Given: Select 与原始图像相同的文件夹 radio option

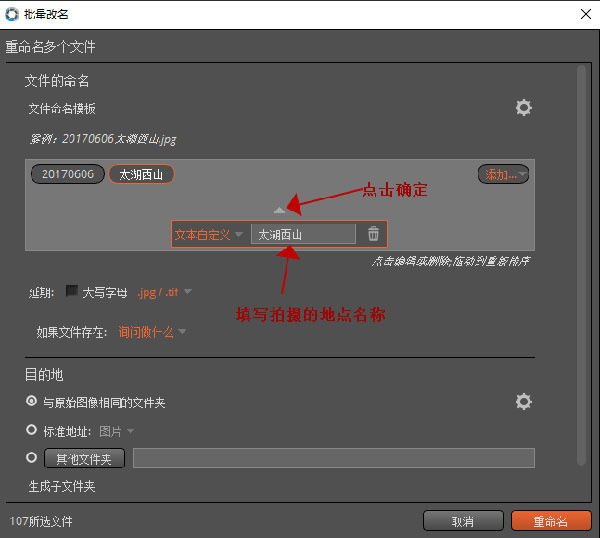Looking at the screenshot, I should [x=31, y=401].
